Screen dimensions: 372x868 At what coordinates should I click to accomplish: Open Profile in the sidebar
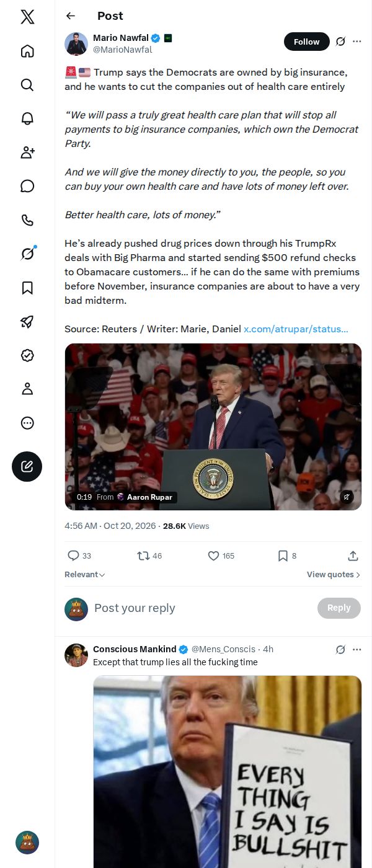[x=27, y=389]
